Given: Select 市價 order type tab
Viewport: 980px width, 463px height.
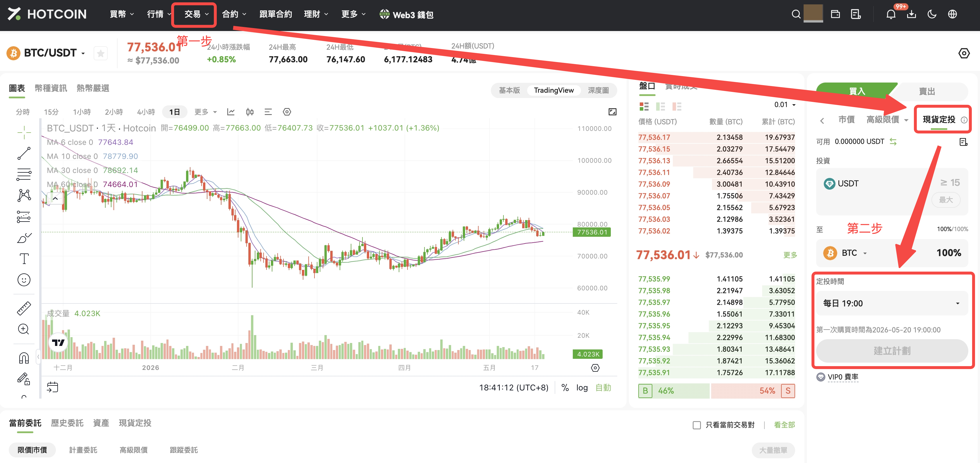Looking at the screenshot, I should point(846,120).
